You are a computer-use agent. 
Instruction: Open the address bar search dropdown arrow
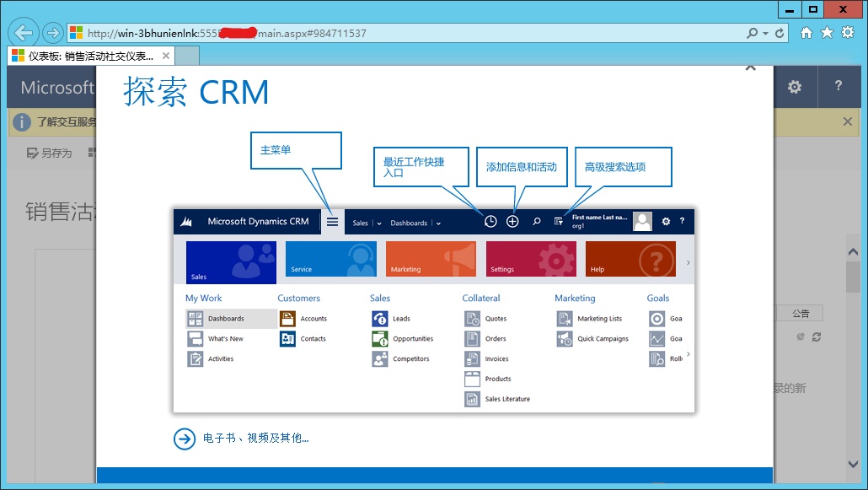pos(765,33)
